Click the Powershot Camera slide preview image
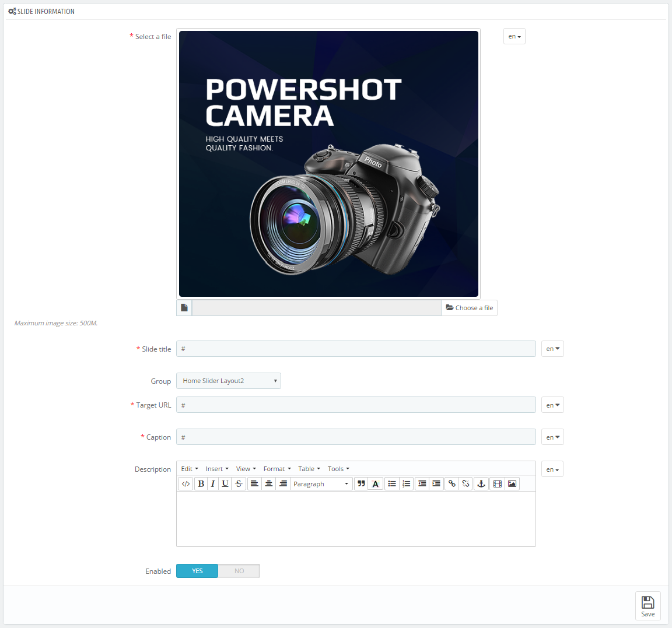This screenshot has width=672, height=628. click(328, 164)
